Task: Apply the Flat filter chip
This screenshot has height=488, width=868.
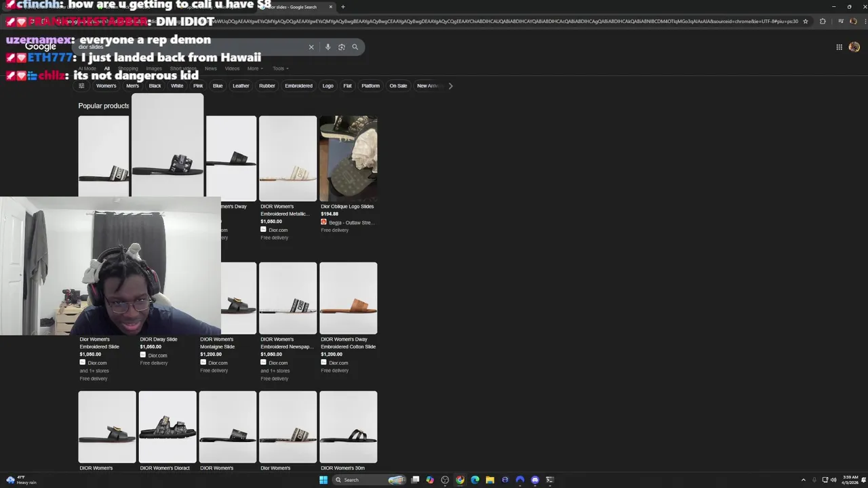Action: click(347, 86)
